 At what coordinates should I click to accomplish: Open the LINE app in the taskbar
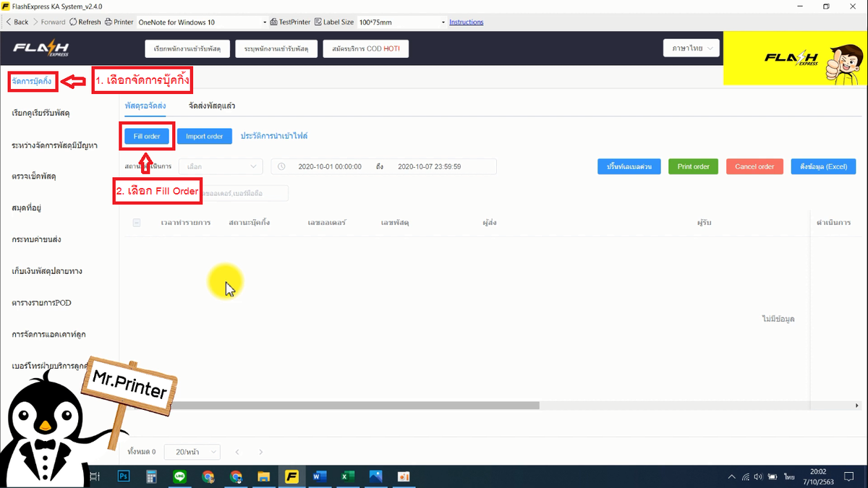pyautogui.click(x=180, y=476)
